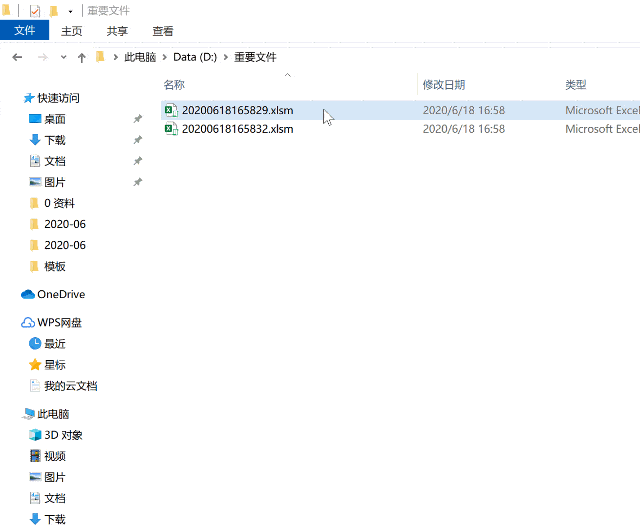Screen dimensions: 640x527
Task: Switch to the 查看 ribbon tab
Action: point(162,31)
